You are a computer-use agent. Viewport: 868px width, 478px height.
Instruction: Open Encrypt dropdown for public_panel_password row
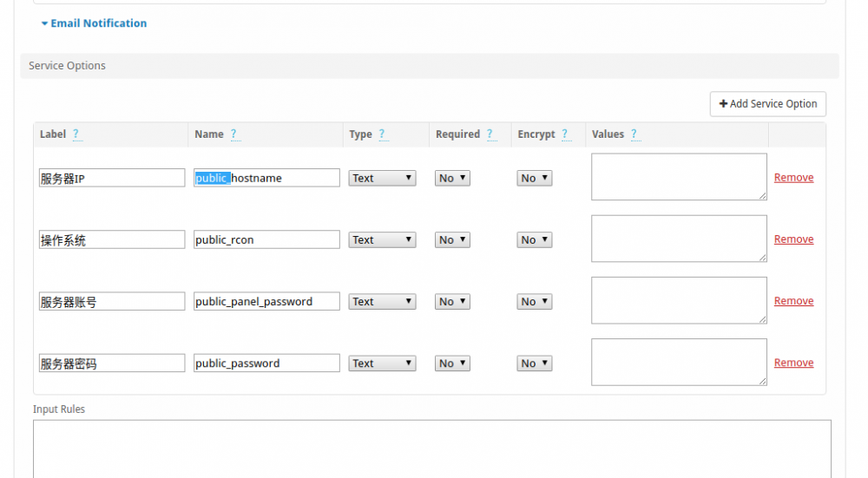[x=534, y=302]
